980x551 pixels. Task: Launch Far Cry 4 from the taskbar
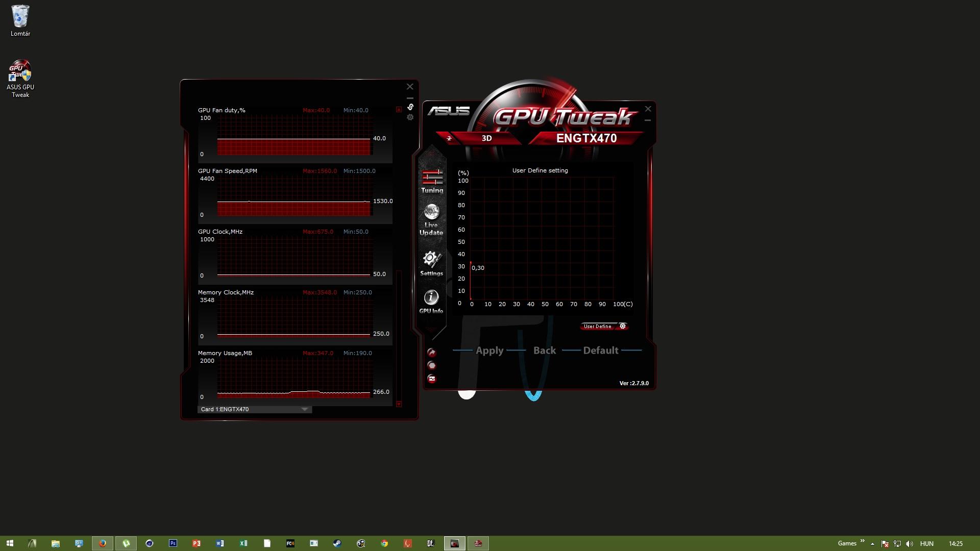[x=290, y=543]
